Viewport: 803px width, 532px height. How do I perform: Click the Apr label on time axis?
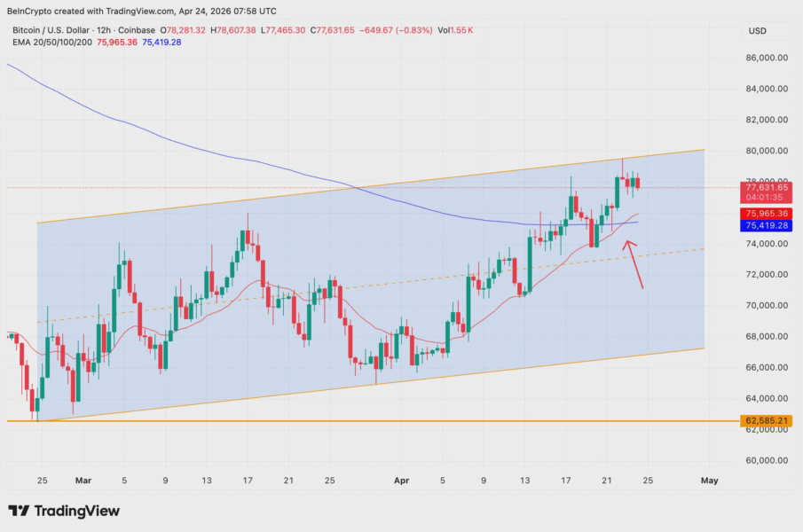click(x=401, y=481)
